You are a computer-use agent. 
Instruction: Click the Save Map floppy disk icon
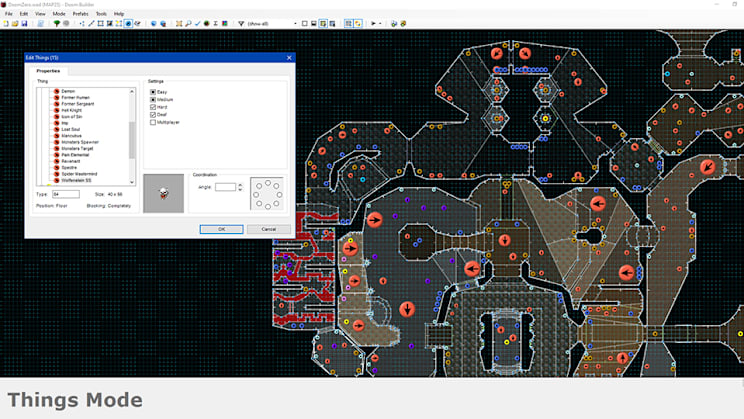click(x=24, y=23)
